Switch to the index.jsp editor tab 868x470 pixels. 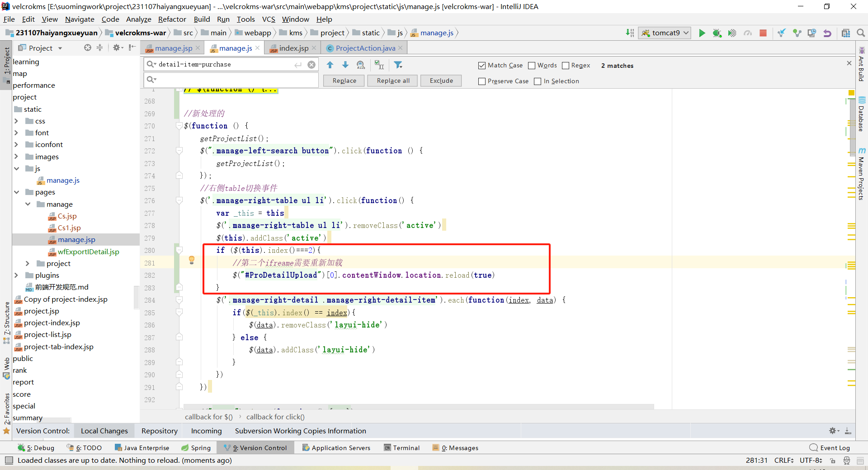(293, 48)
